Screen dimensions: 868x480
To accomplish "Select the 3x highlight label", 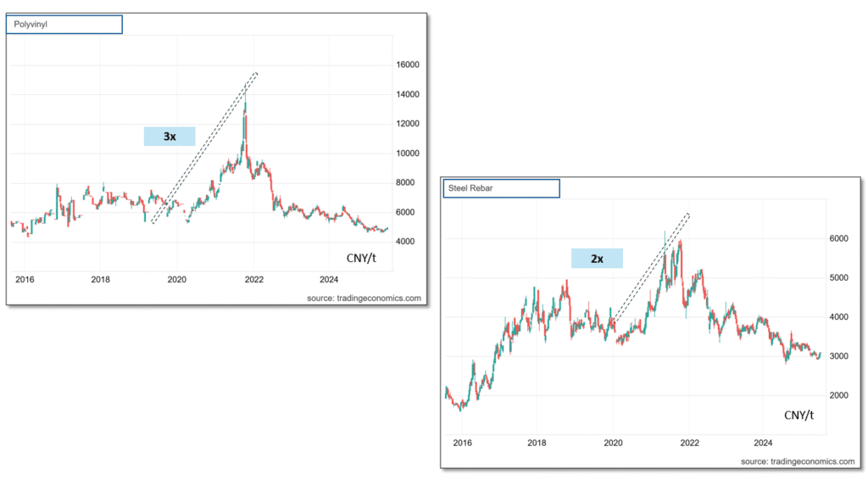I will pos(170,137).
